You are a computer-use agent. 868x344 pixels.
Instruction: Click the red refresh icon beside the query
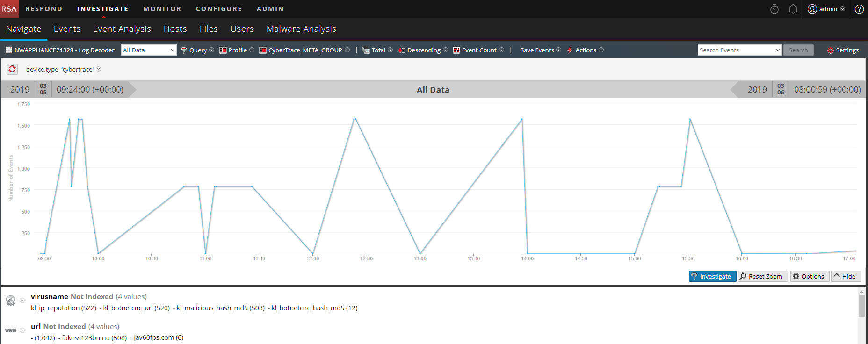(12, 69)
